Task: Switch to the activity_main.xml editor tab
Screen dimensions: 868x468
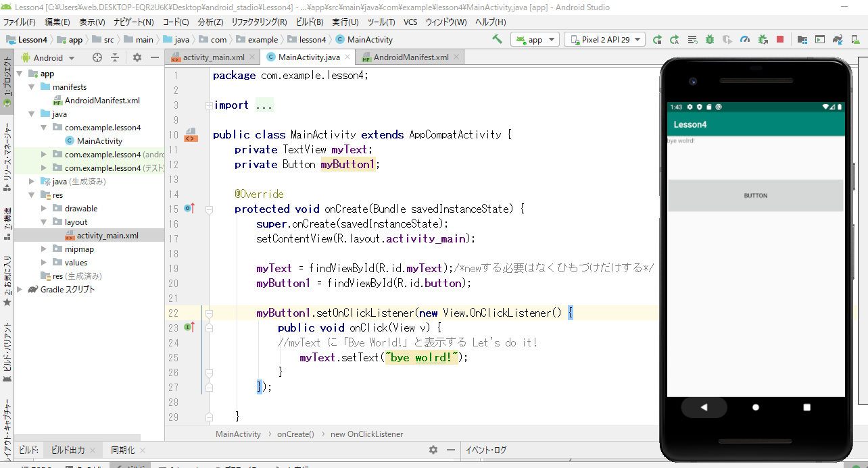Action: tap(213, 57)
